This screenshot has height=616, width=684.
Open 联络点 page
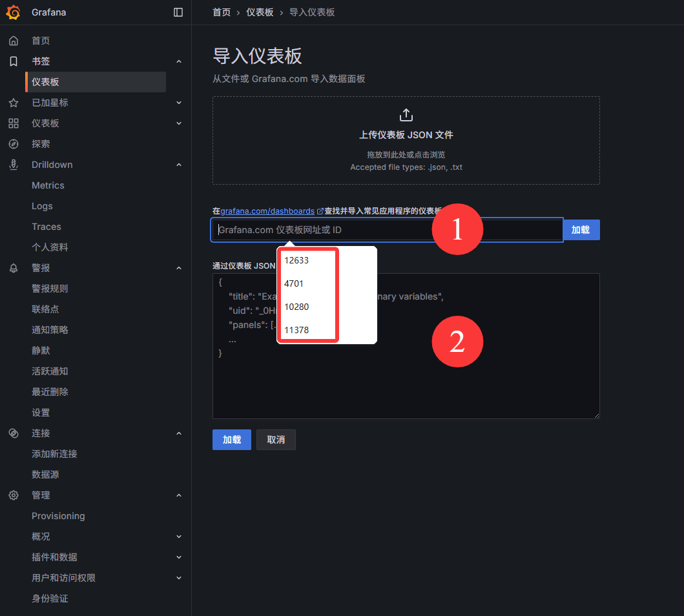(45, 309)
